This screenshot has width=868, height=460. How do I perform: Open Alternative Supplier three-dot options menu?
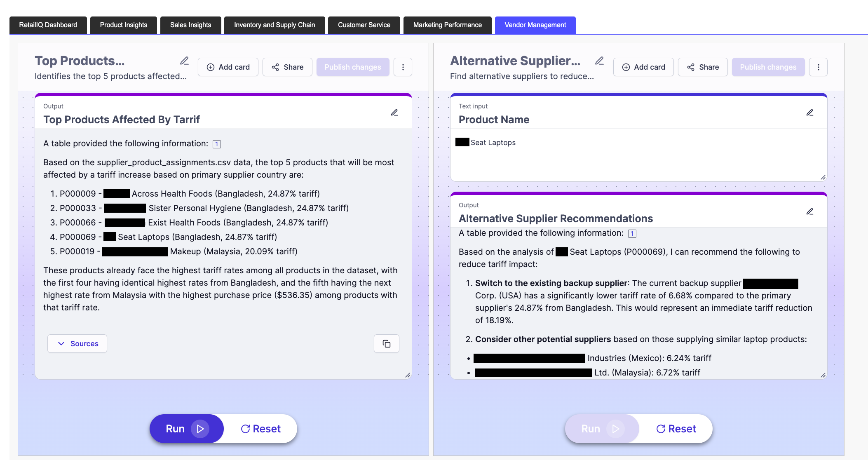point(818,67)
